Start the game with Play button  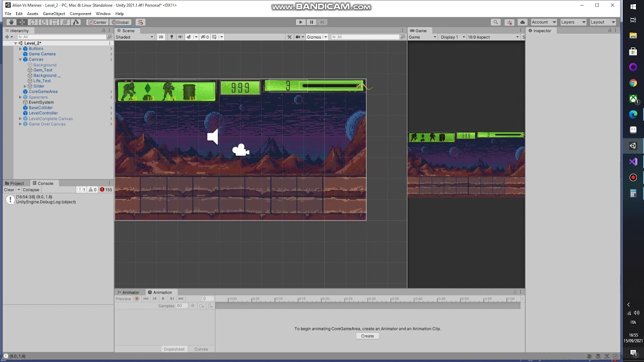(300, 22)
